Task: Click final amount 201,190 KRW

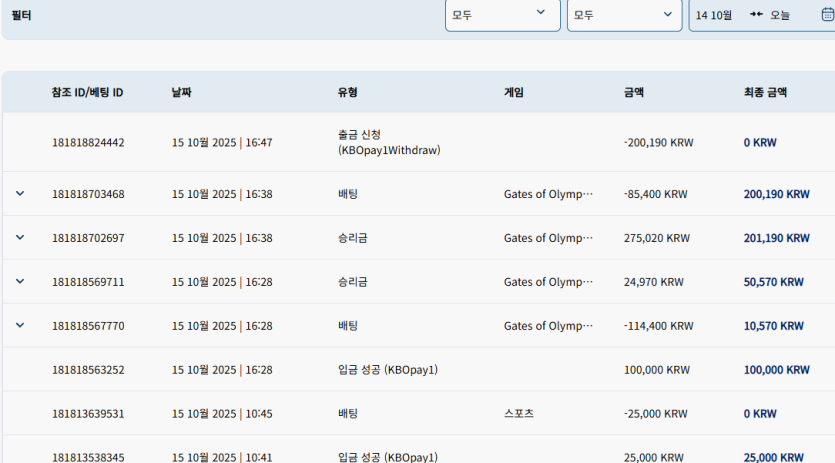Action: point(776,238)
